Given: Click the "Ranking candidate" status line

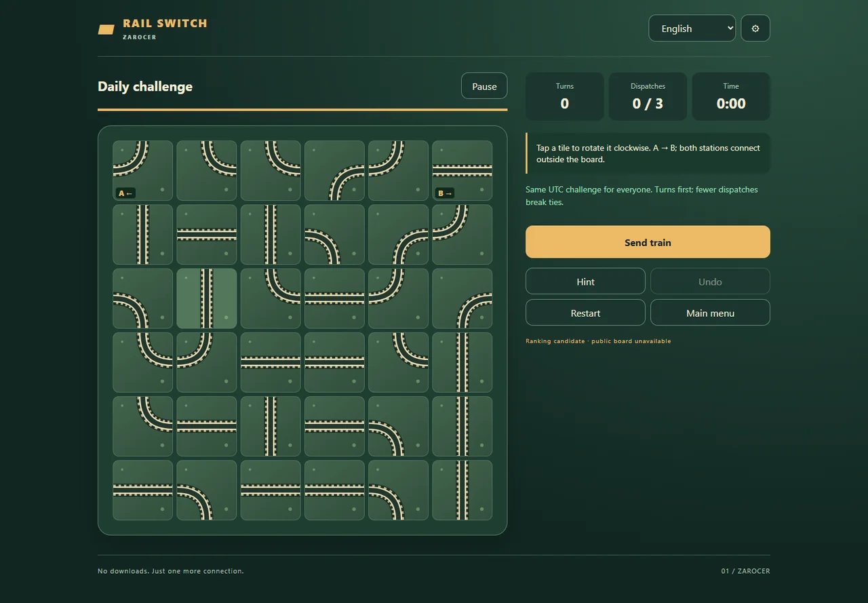Looking at the screenshot, I should coord(598,341).
